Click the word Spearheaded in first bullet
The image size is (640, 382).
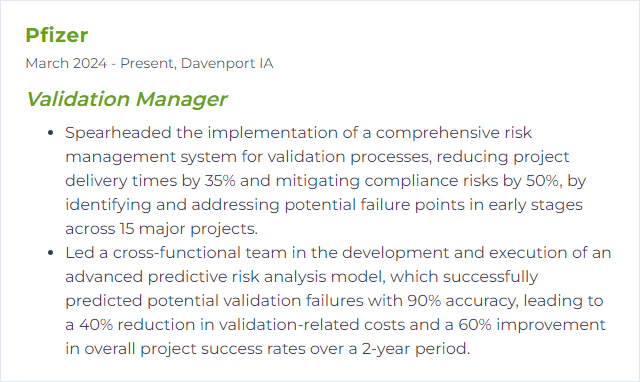(118, 133)
